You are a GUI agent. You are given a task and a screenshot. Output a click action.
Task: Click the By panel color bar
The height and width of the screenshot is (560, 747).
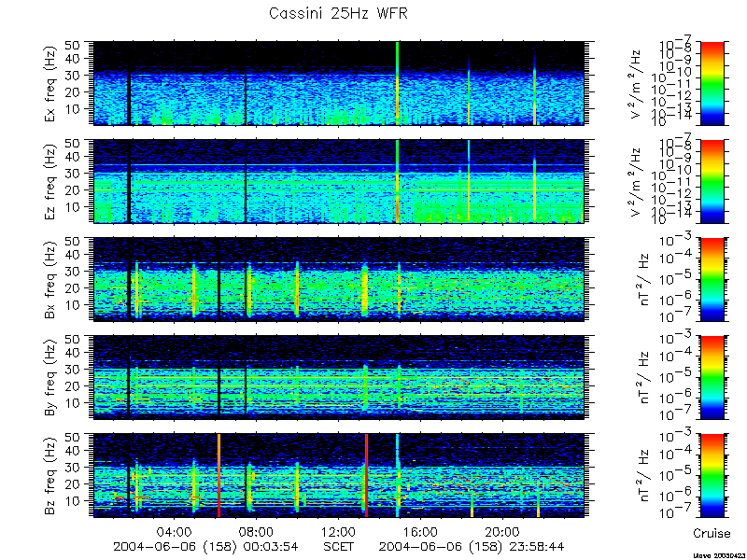point(712,378)
